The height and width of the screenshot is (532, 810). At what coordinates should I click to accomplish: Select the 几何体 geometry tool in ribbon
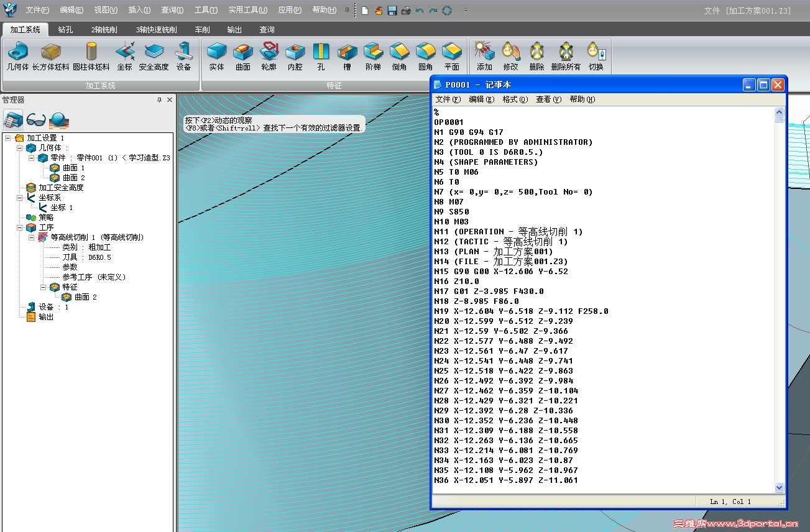(17, 57)
